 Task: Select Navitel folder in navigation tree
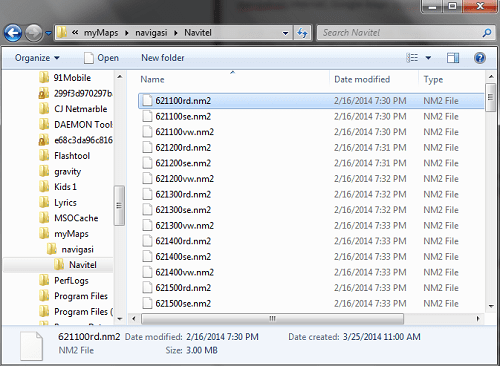[75, 265]
